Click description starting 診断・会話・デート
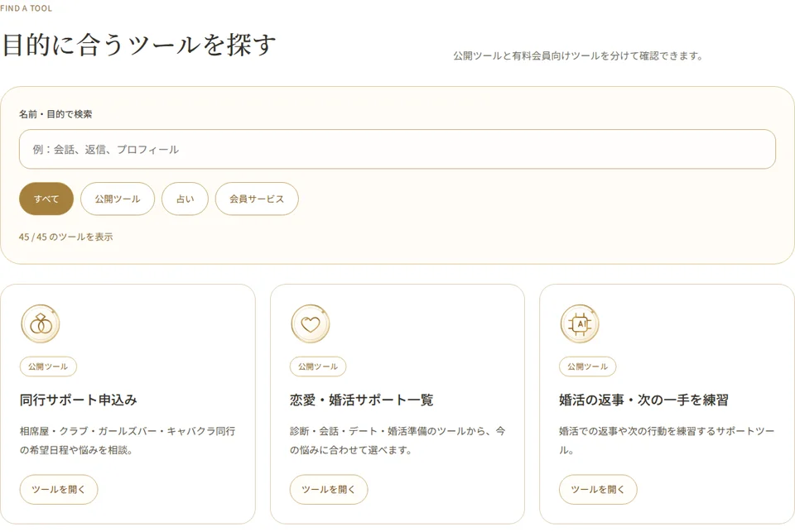 click(397, 440)
